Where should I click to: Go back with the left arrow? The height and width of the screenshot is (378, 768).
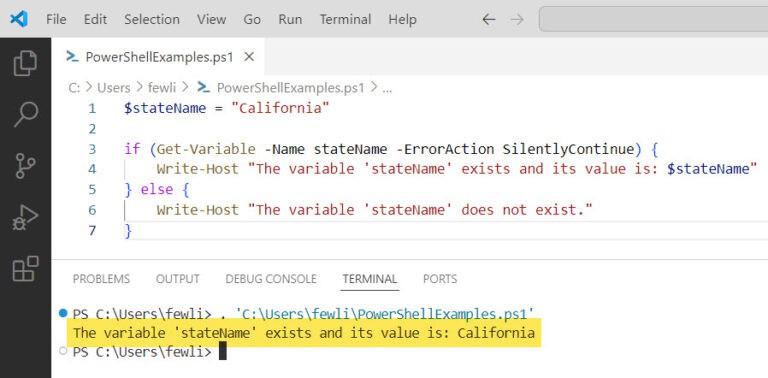click(488, 20)
